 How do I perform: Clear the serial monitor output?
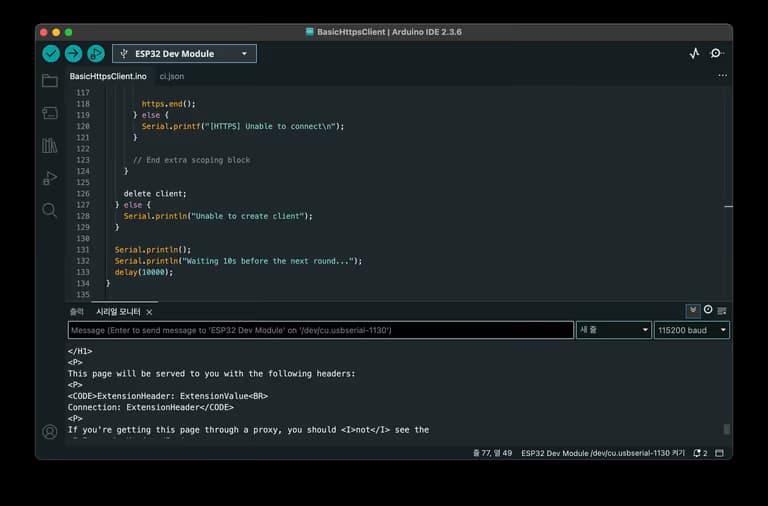[722, 311]
